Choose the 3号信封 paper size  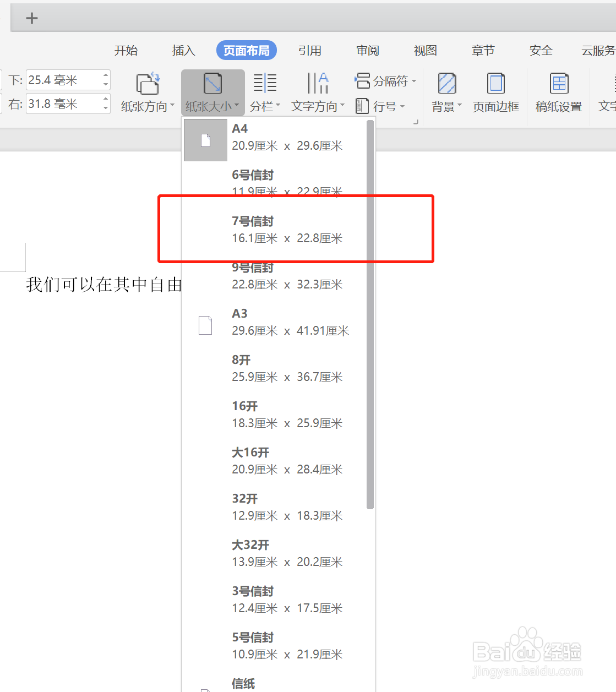[275, 600]
